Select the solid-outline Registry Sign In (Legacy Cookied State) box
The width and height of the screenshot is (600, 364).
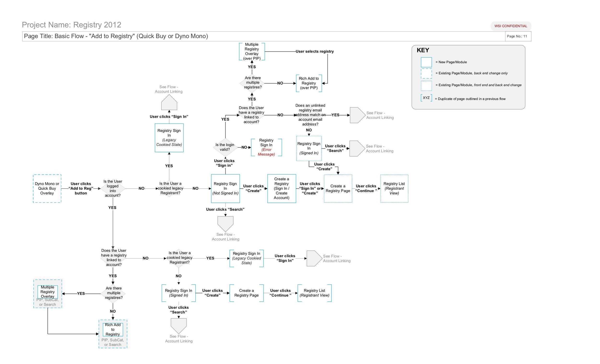point(169,138)
